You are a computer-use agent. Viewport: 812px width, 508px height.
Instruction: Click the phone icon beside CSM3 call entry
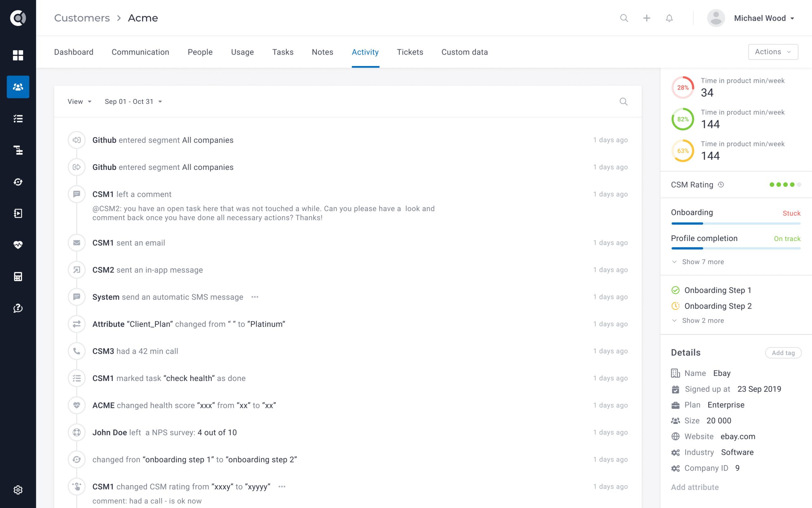pos(76,351)
